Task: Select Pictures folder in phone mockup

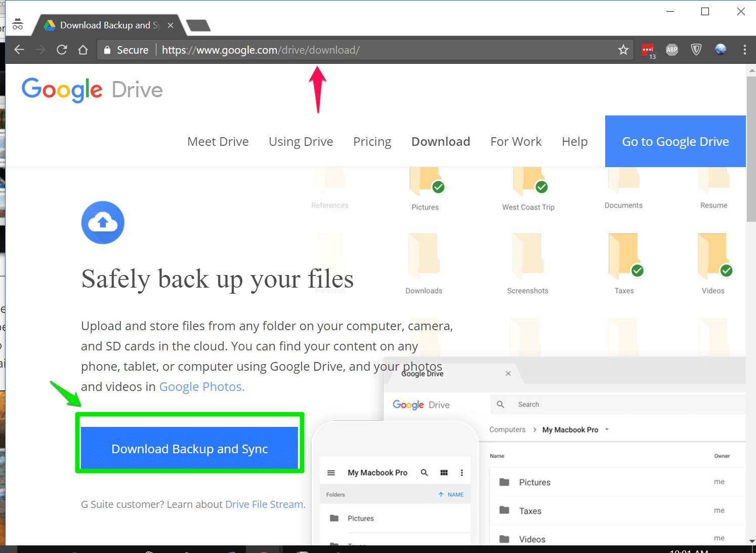Action: tap(395, 518)
